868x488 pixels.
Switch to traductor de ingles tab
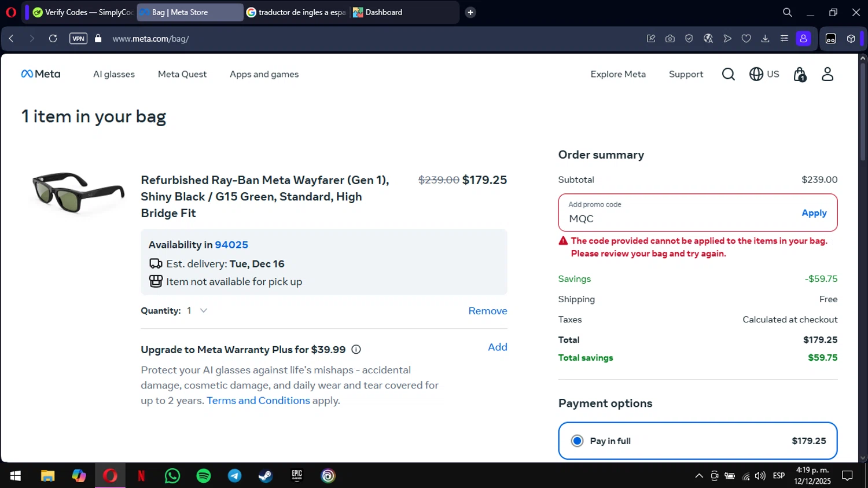[x=296, y=12]
